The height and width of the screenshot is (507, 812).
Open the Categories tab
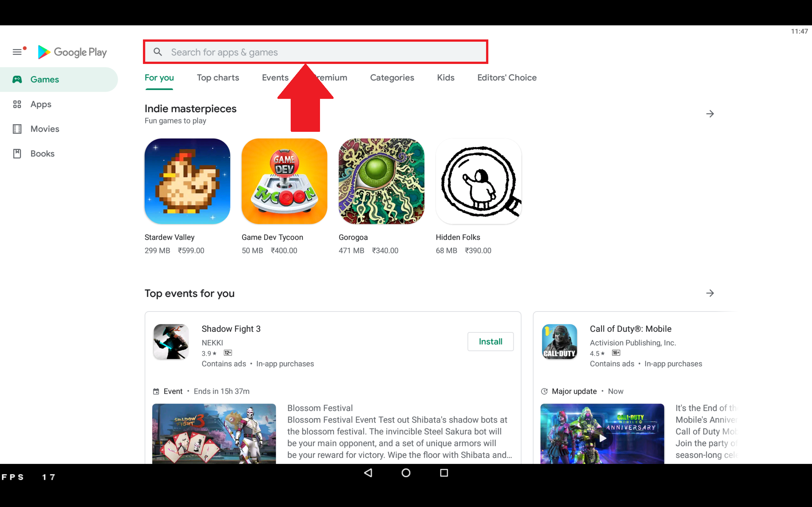click(392, 78)
